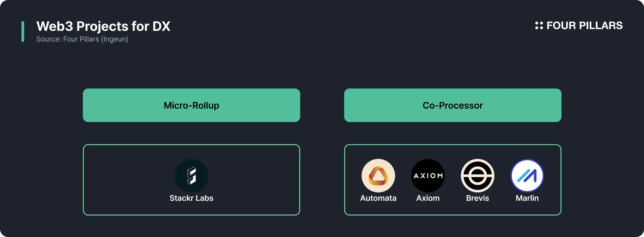Click the Brevis name label
The image size is (644, 237).
(478, 198)
